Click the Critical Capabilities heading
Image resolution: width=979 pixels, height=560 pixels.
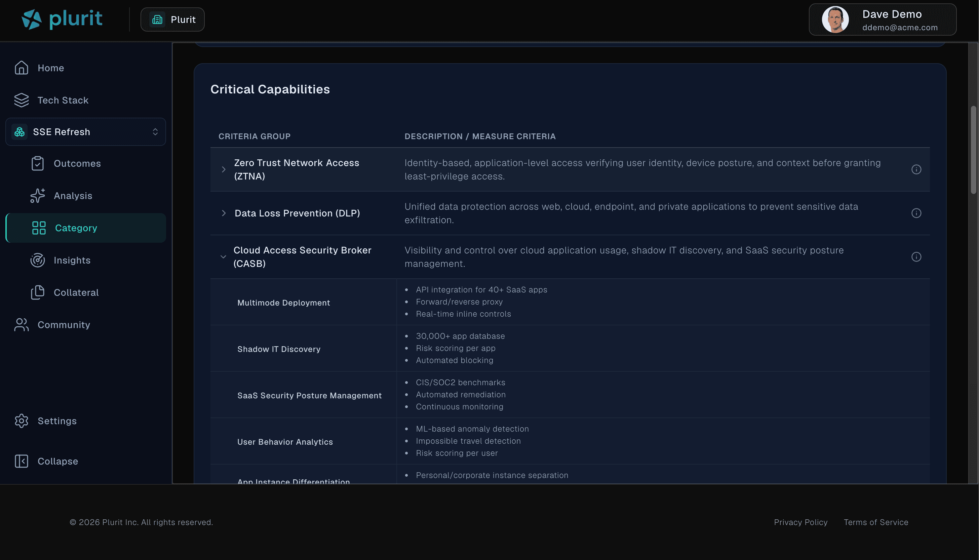pos(270,89)
